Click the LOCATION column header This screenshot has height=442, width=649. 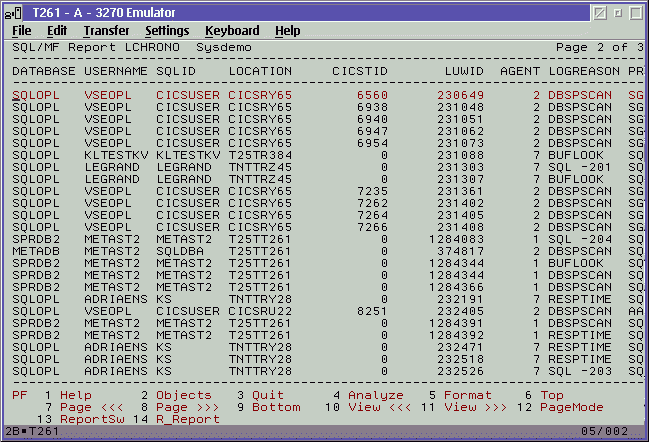[x=260, y=71]
